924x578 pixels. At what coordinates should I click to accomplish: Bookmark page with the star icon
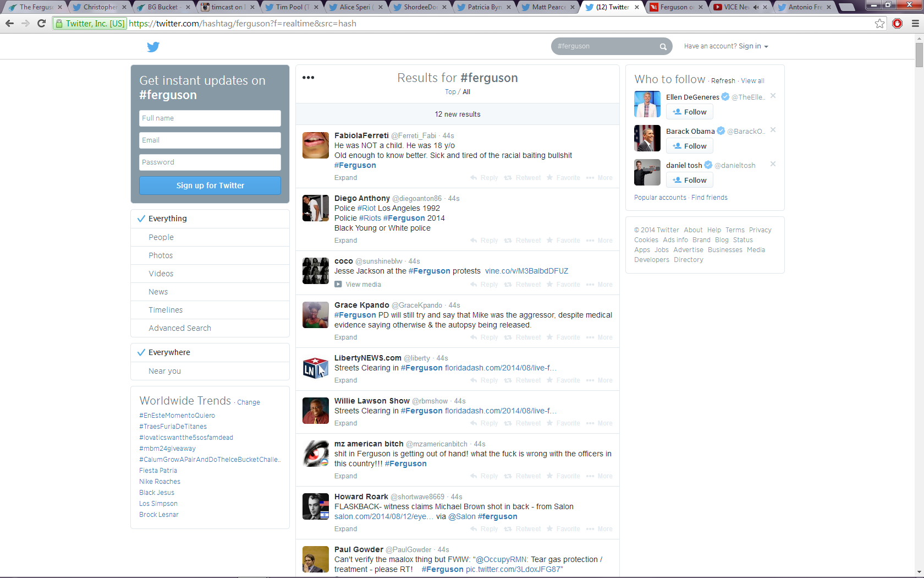click(x=880, y=23)
